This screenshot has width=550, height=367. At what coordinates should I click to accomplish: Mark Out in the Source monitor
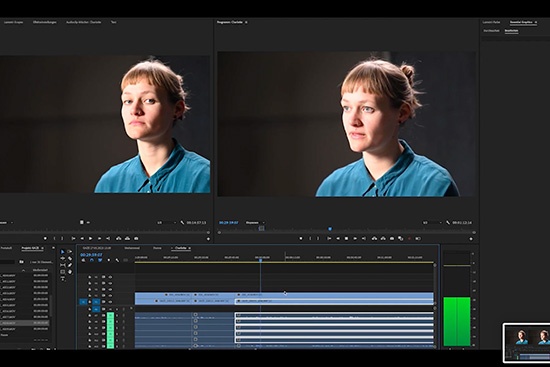point(62,238)
